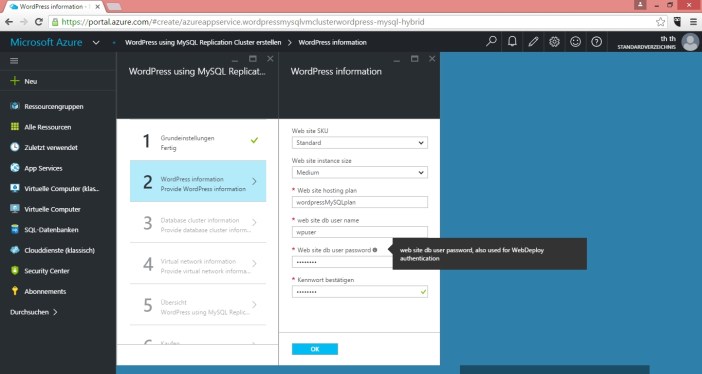Minimize the WordPress information blade

[397, 60]
